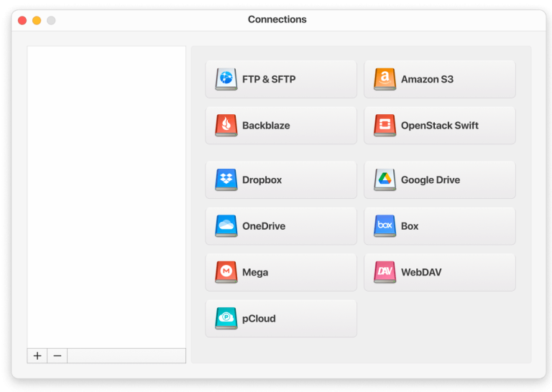Image resolution: width=552 pixels, height=392 pixels.
Task: Click the Mega red M icon
Action: click(226, 272)
